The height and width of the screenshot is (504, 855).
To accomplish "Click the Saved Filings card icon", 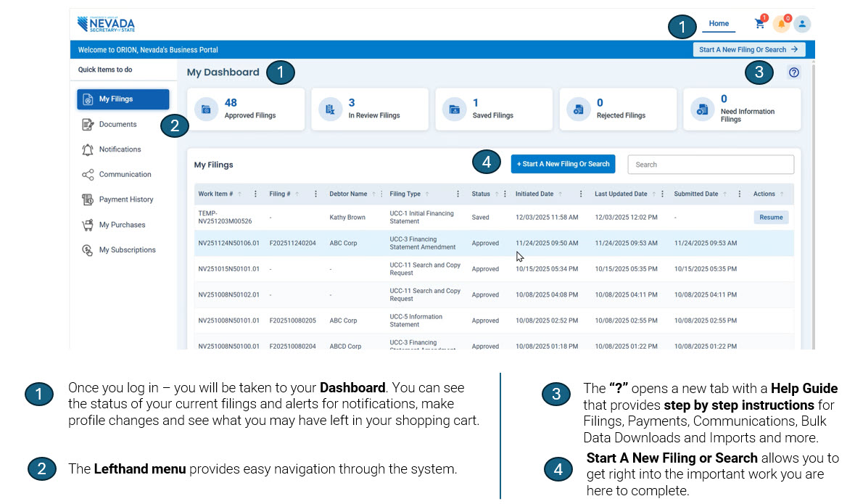I will (454, 109).
